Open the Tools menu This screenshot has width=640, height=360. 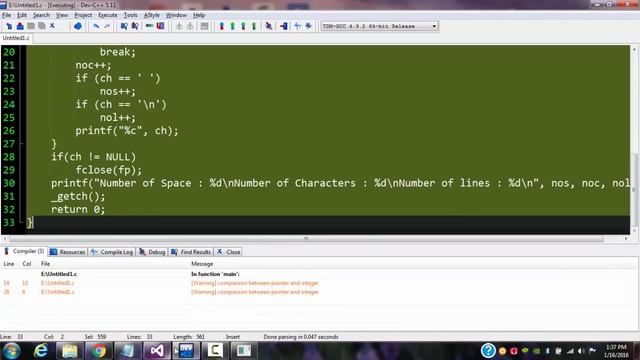(131, 15)
